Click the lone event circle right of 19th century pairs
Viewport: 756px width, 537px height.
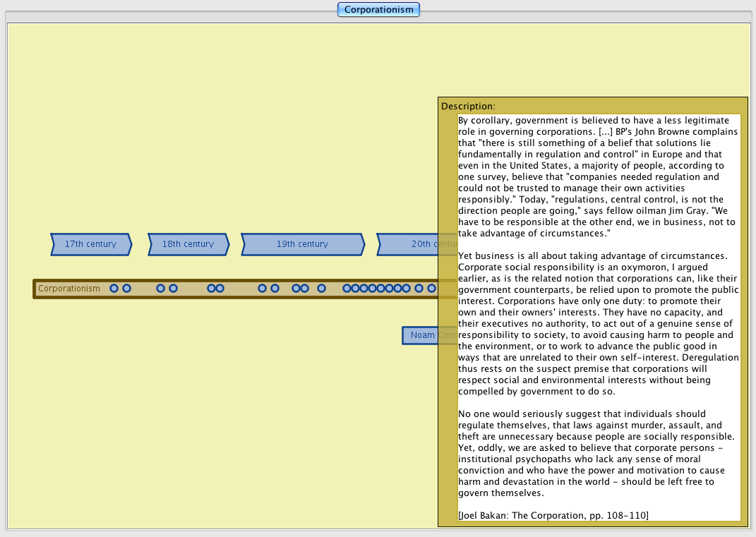322,289
